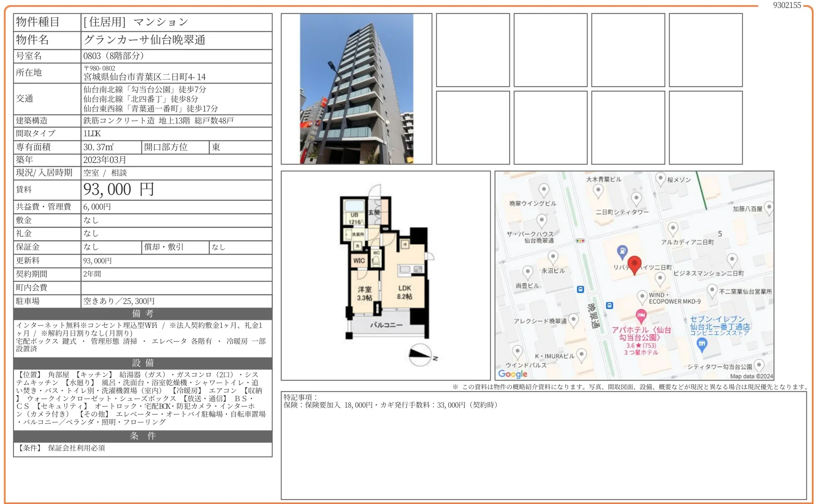Click the map pin near 永沼ビル

click(553, 257)
